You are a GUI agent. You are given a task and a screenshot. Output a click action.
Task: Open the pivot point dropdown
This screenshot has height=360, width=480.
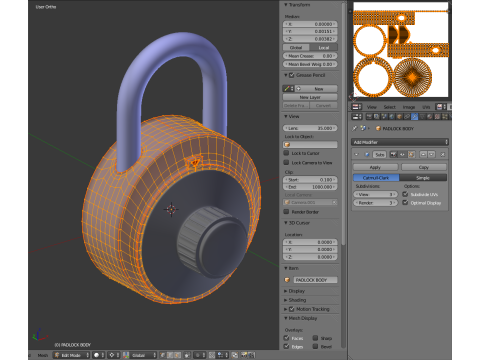[x=114, y=355]
